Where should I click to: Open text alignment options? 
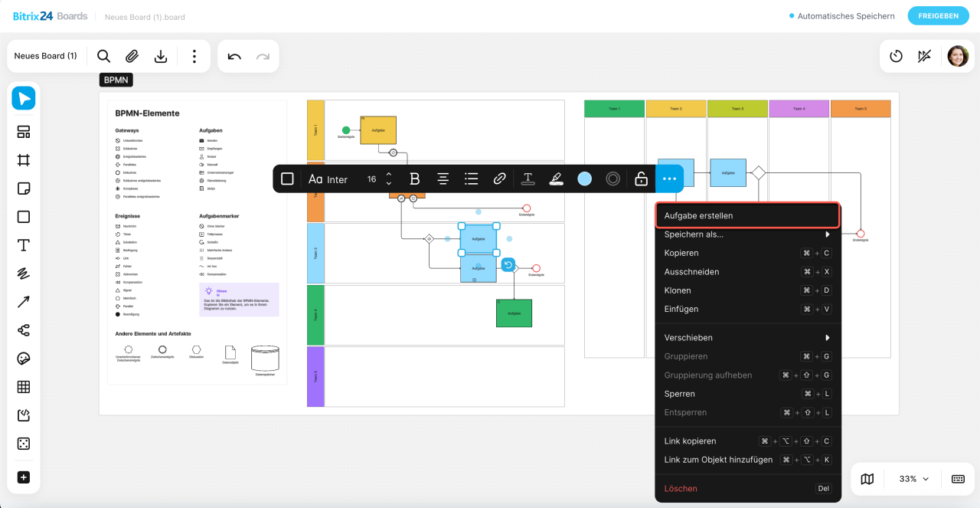point(443,179)
